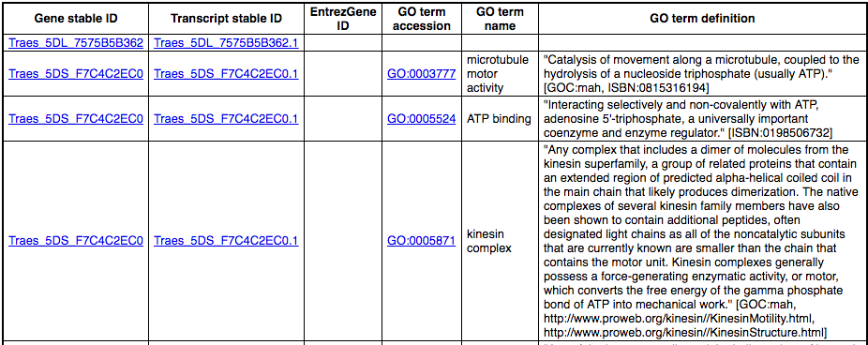The width and height of the screenshot is (868, 345).
Task: Click the EntrezGene ID column header
Action: pos(343,18)
